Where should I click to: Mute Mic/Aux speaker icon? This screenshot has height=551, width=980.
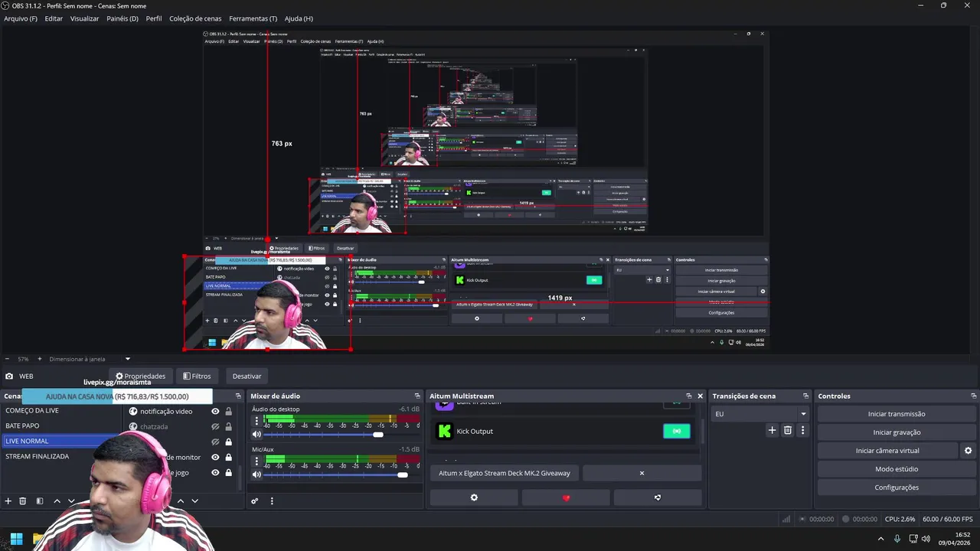(256, 474)
